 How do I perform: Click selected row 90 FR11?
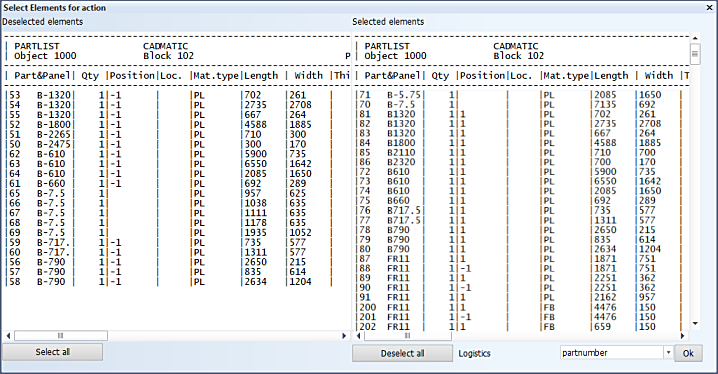pyautogui.click(x=522, y=287)
